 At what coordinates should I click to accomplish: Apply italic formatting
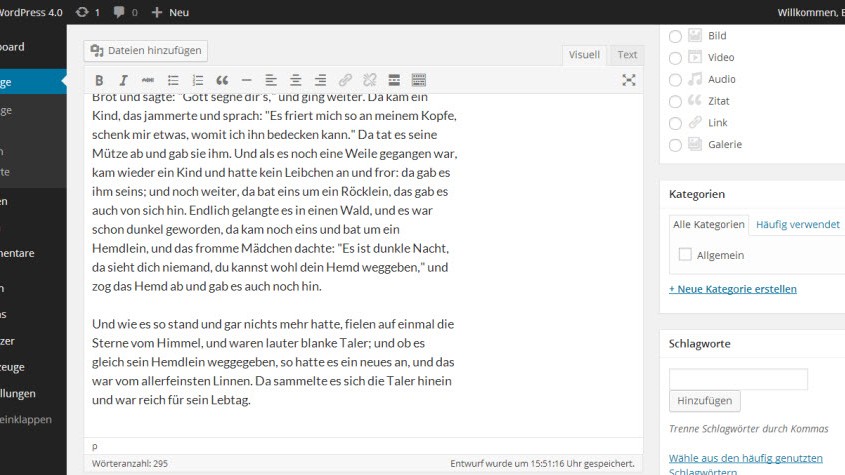click(123, 80)
